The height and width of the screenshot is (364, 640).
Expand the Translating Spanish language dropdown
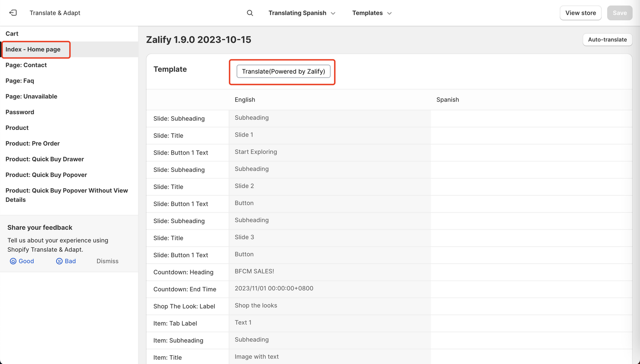click(x=302, y=13)
